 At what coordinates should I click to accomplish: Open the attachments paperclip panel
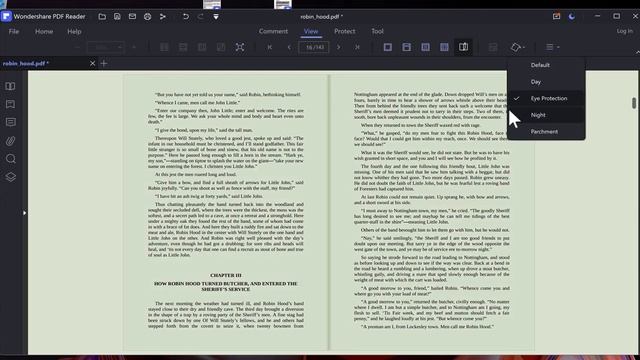click(x=11, y=141)
